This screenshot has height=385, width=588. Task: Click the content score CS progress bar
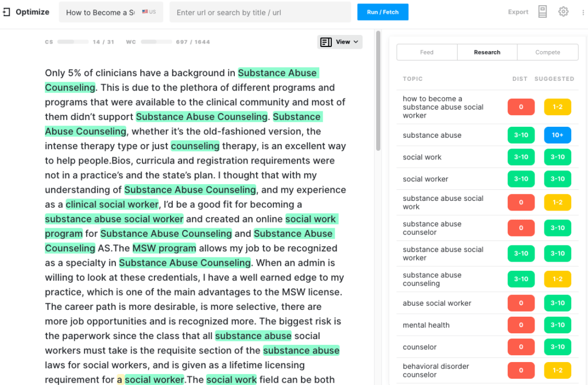coord(73,42)
